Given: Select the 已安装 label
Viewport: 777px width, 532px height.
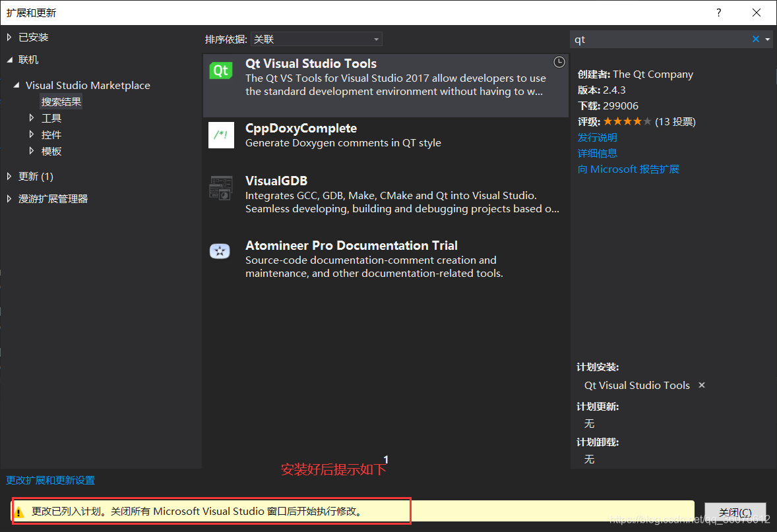Looking at the screenshot, I should [33, 37].
